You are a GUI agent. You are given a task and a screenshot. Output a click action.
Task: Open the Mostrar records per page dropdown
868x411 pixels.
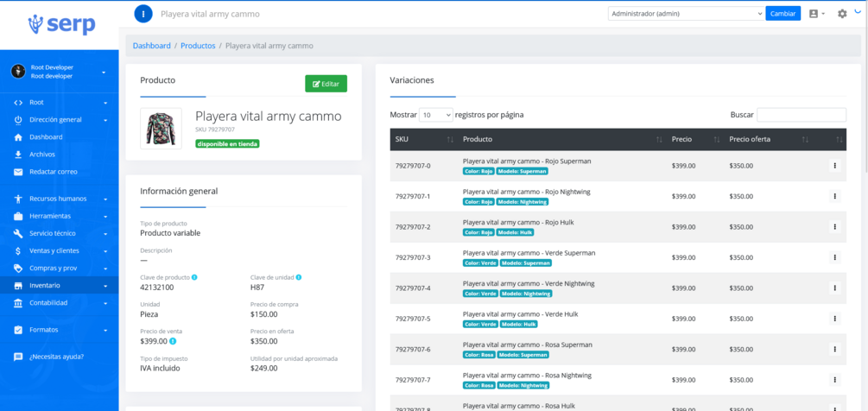(x=436, y=115)
